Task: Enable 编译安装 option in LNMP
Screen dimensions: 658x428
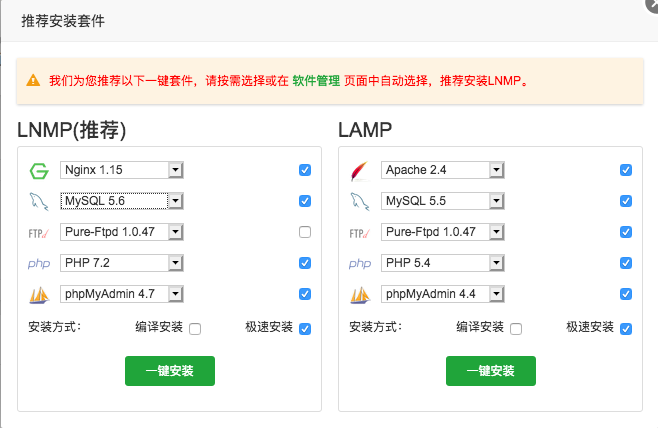Action: 195,329
